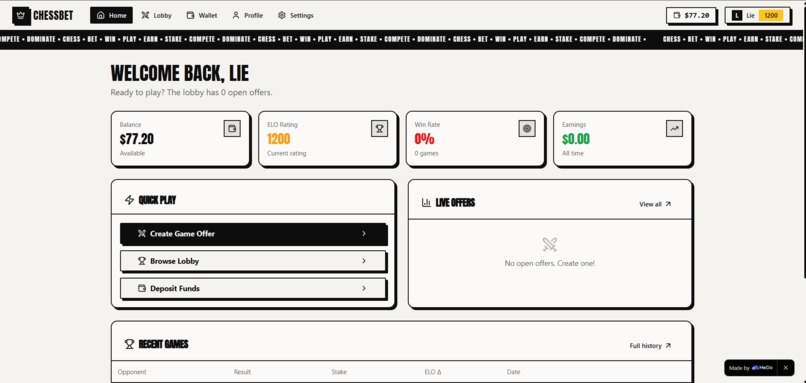Click the red 0% win rate value

pos(425,139)
